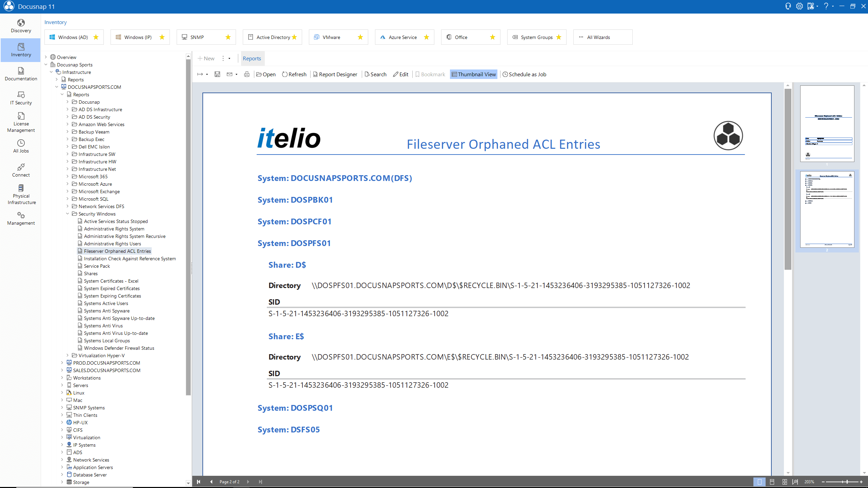
Task: Toggle the Thumbnail View button
Action: (474, 74)
